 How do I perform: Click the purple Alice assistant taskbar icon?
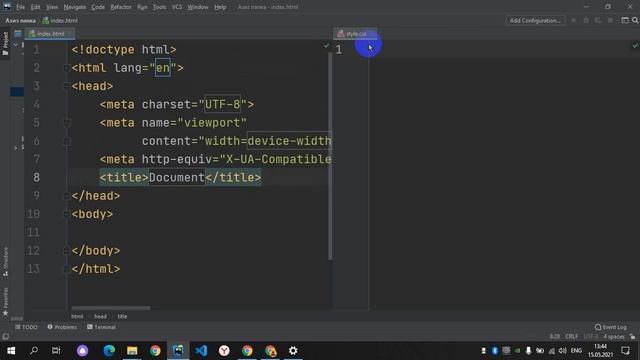tap(82, 351)
